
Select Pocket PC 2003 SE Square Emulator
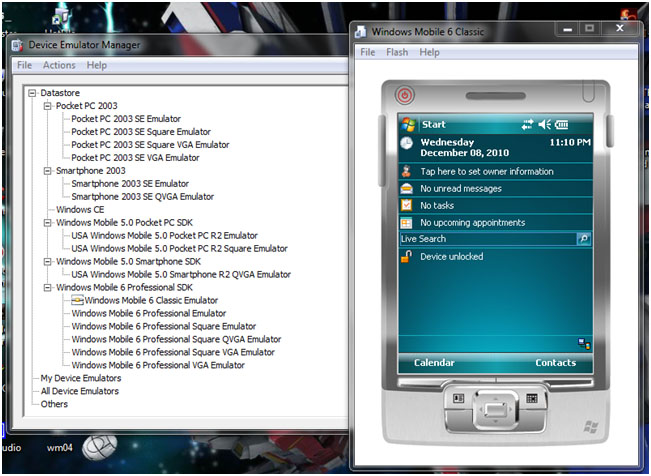141,132
